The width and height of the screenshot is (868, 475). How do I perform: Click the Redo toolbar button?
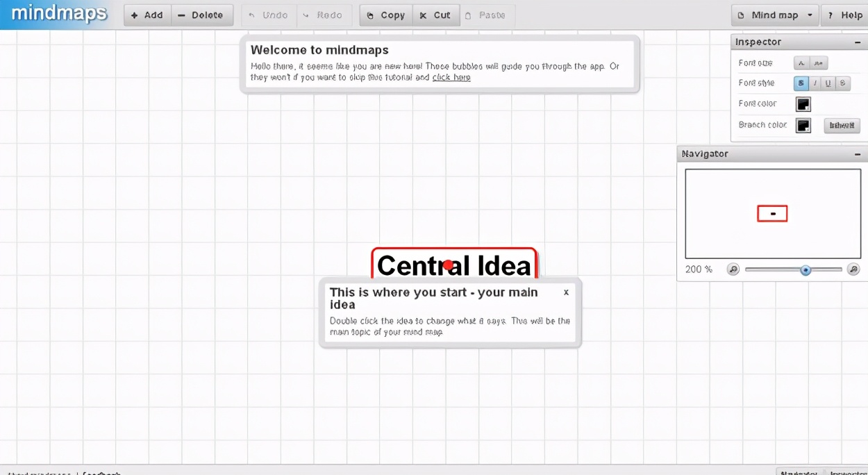pos(324,15)
